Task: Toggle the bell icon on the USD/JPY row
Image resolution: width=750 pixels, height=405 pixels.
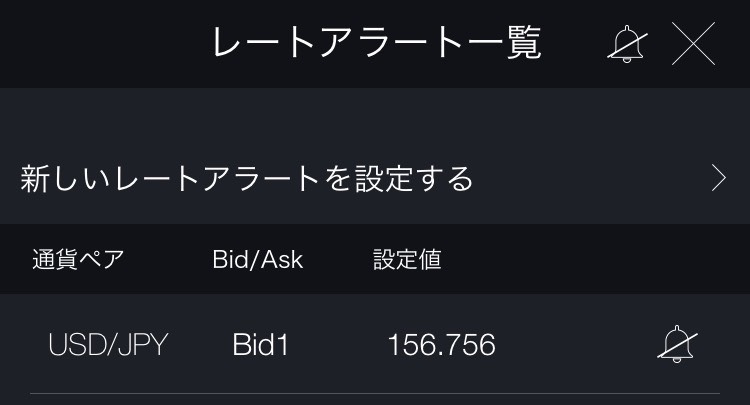Action: (x=677, y=345)
